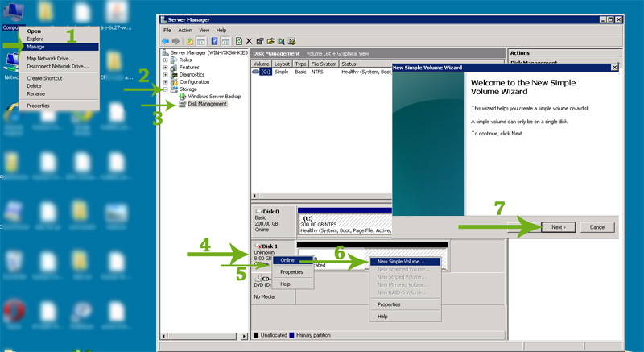Select Storage in the console tree
644x352 pixels.
[x=188, y=89]
